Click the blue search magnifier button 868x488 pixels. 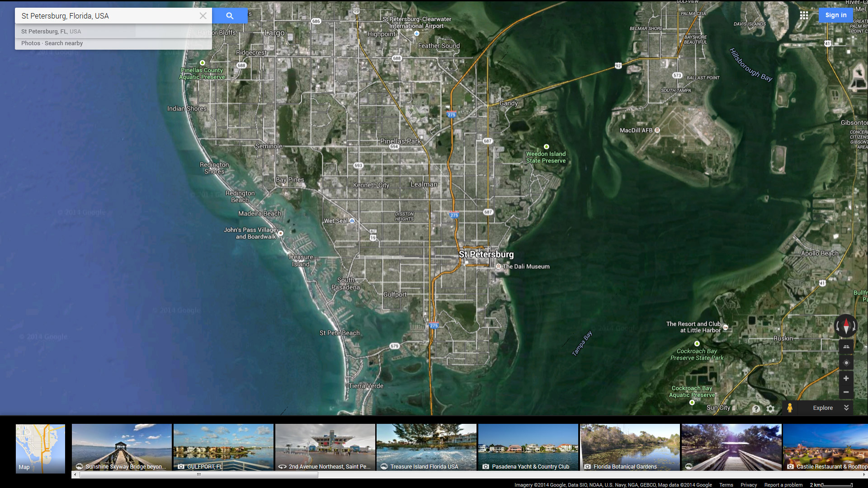(230, 16)
